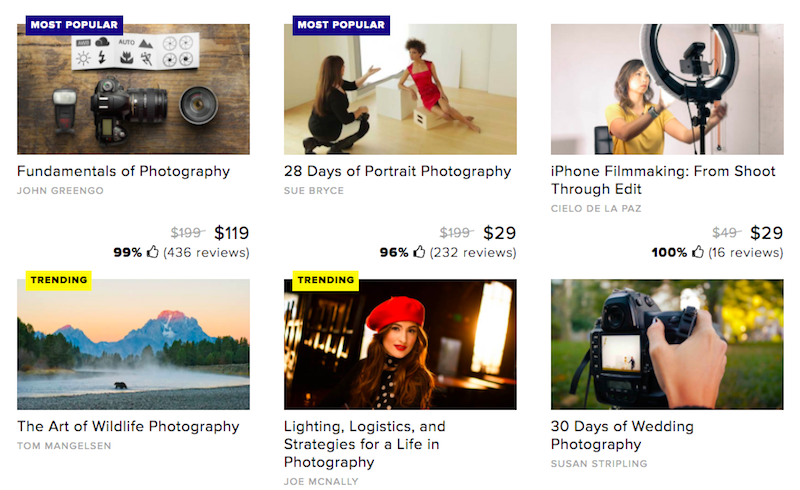Viewport: 800px width, 490px height.
Task: Open iPhone Filmmaking ring light thumbnail
Action: 667,89
